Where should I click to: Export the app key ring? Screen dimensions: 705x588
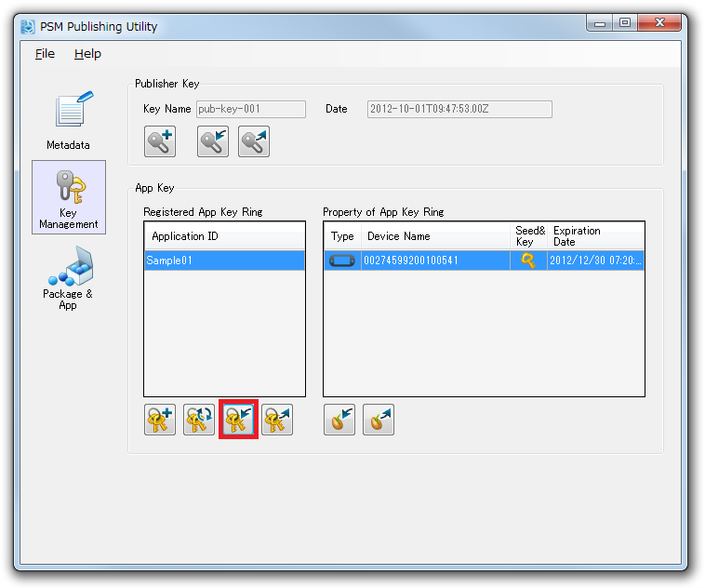277,421
